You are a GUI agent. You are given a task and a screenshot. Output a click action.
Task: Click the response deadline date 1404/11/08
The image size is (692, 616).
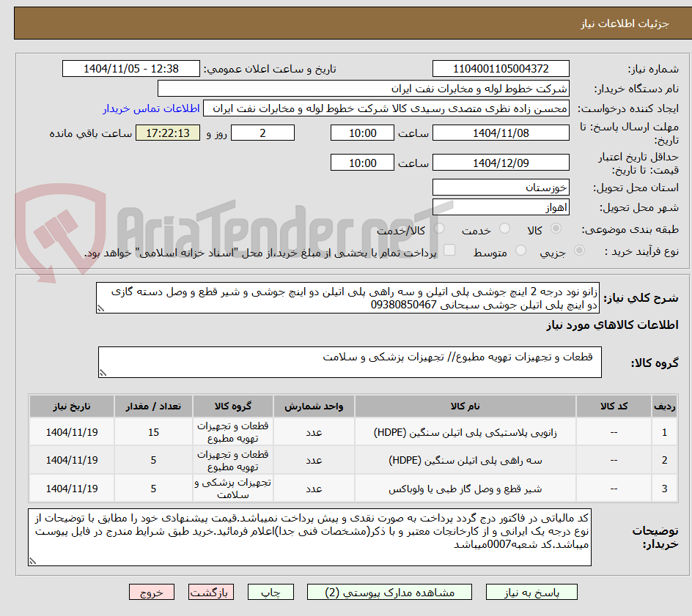click(501, 133)
